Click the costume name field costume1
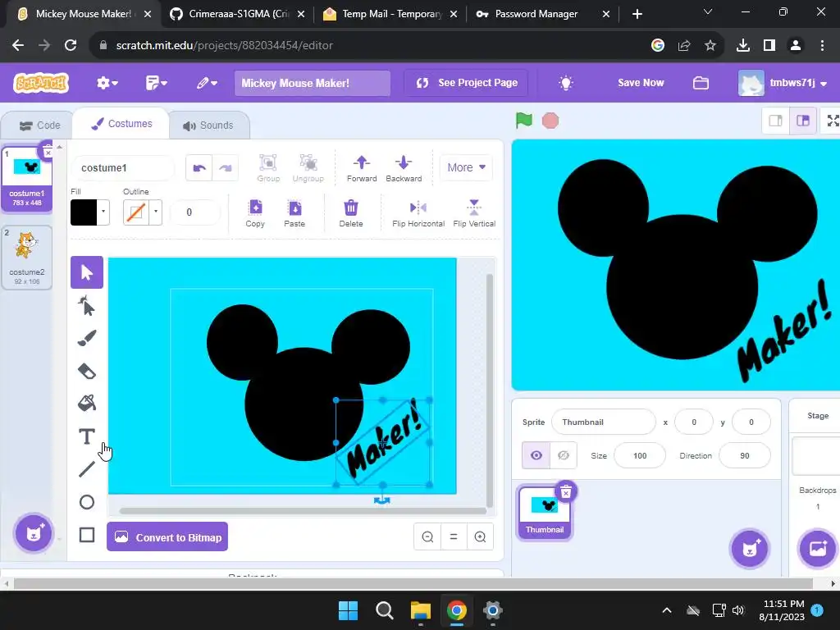This screenshot has height=630, width=840. [123, 167]
